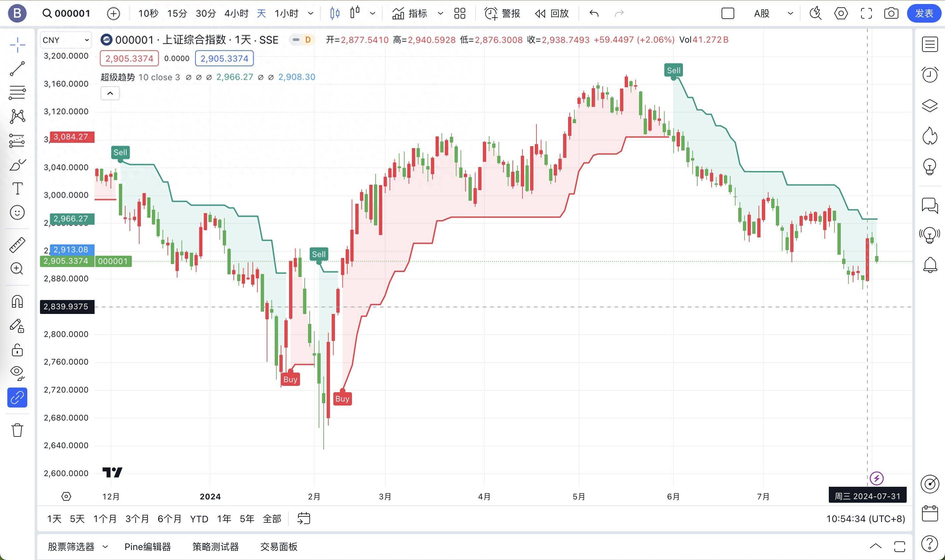Viewport: 945px width, 560px height.
Task: Open the watchlist panel
Action: click(930, 45)
